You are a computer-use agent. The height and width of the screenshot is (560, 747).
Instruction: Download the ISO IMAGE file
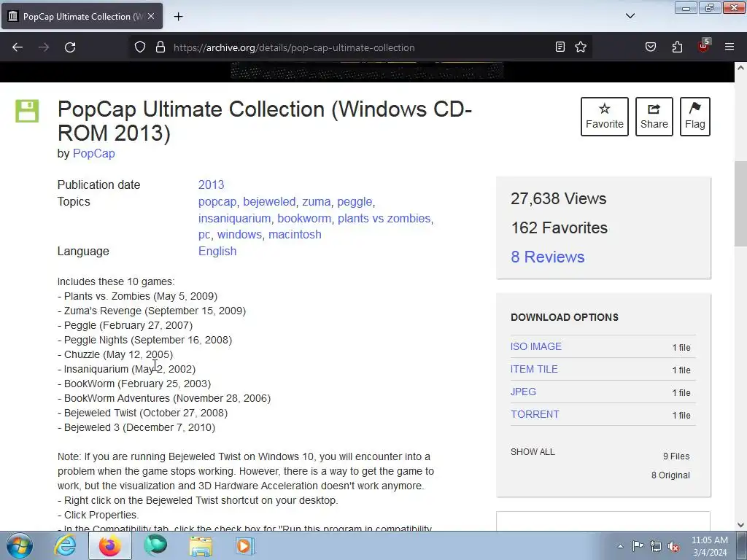(x=536, y=346)
